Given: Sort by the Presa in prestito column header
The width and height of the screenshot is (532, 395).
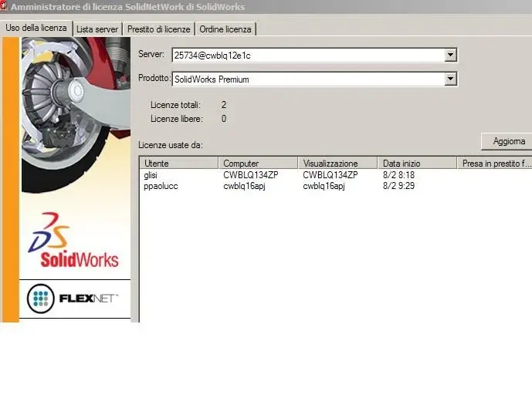Looking at the screenshot, I should 495,164.
